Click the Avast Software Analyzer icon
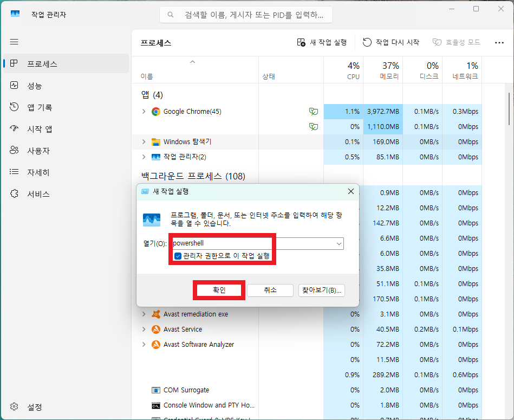Screen dimensions: 514x420 click(155, 344)
